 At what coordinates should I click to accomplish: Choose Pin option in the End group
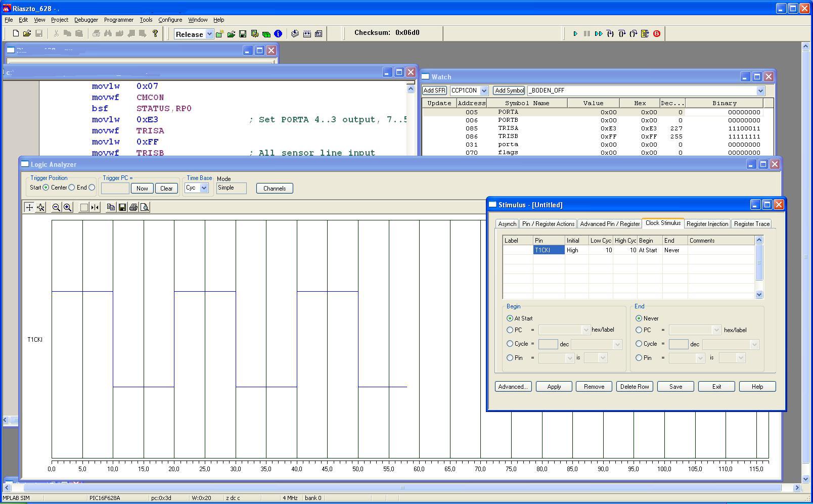click(639, 358)
